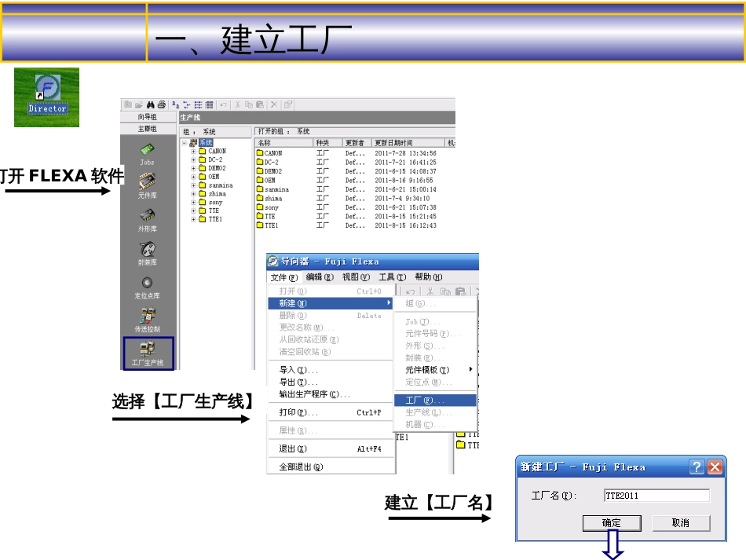Open the 编辑(E) menu
This screenshot has height=560, width=746.
[320, 277]
